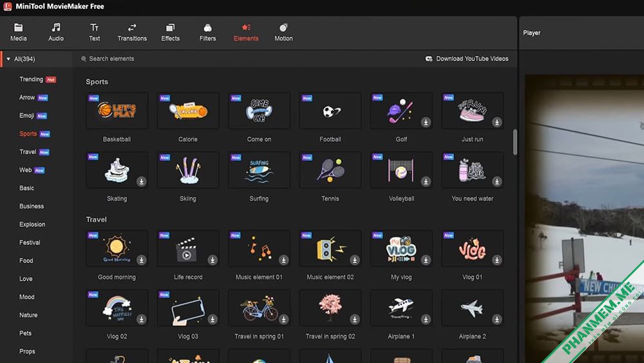Image resolution: width=644 pixels, height=363 pixels.
Task: Select the Elements tab
Action: click(246, 32)
